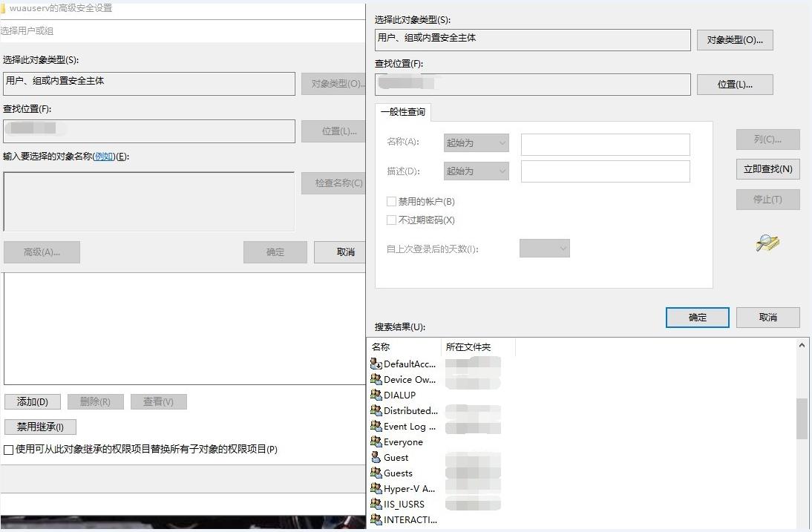This screenshot has width=812, height=532.
Task: Switch to the 一般性查询 tab
Action: pyautogui.click(x=403, y=113)
